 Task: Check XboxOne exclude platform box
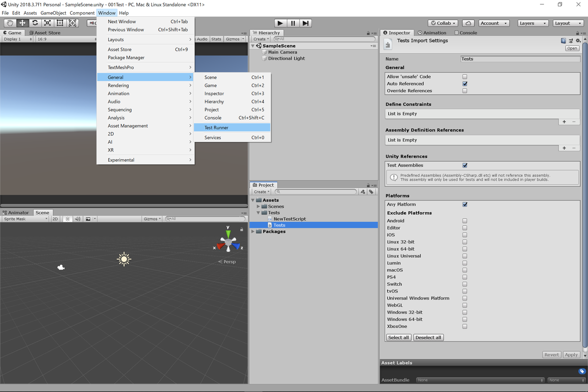click(x=465, y=326)
